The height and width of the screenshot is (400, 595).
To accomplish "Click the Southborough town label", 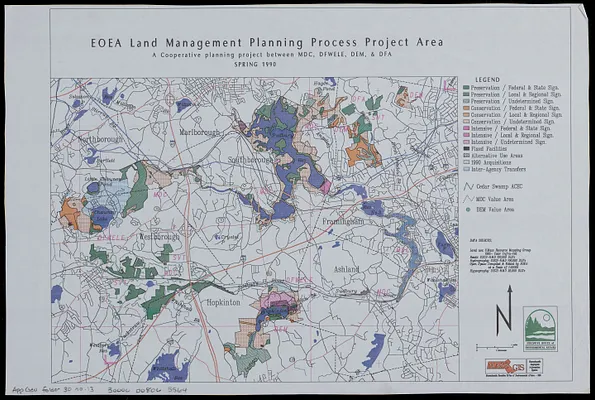I will pyautogui.click(x=250, y=160).
